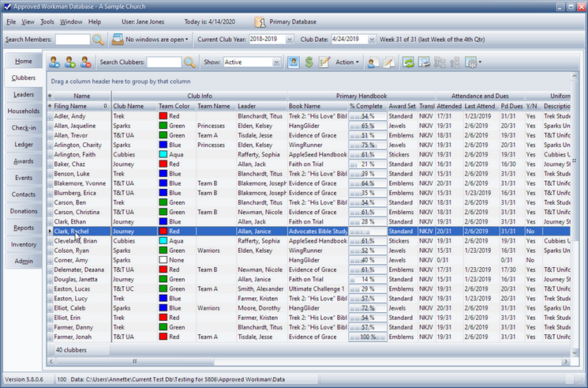Click the magnifier next to Search Members

pyautogui.click(x=98, y=39)
